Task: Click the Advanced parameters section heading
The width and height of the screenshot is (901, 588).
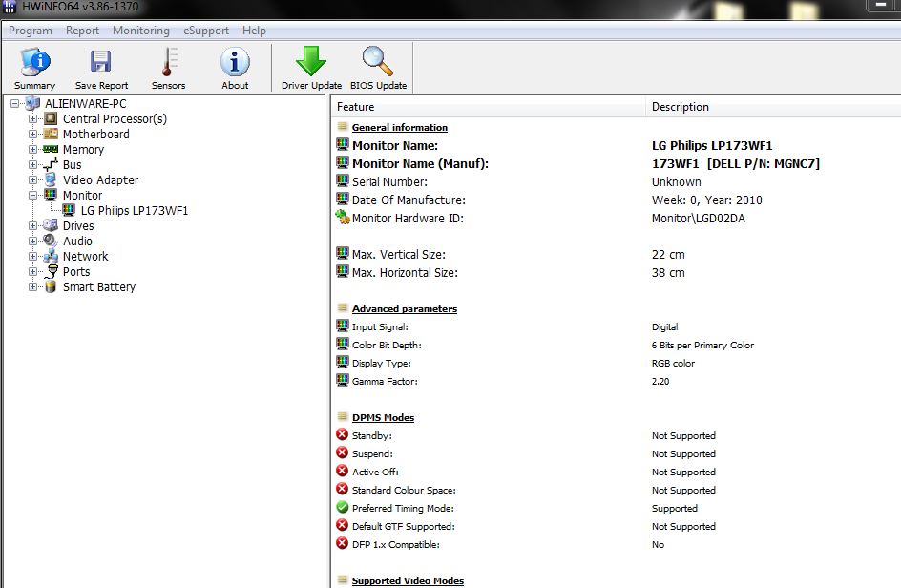Action: [405, 308]
